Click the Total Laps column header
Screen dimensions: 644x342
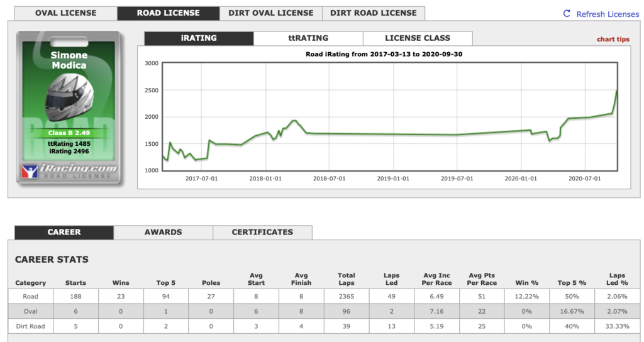point(347,279)
